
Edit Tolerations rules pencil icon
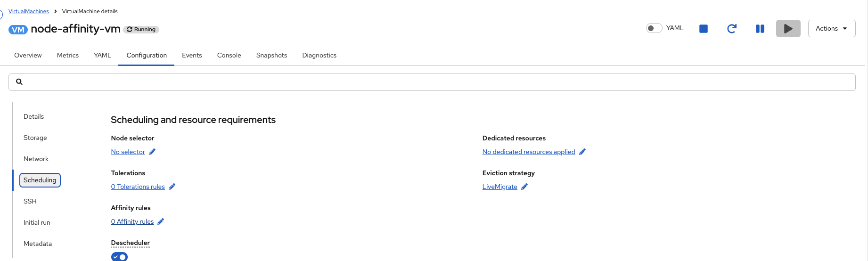(172, 187)
